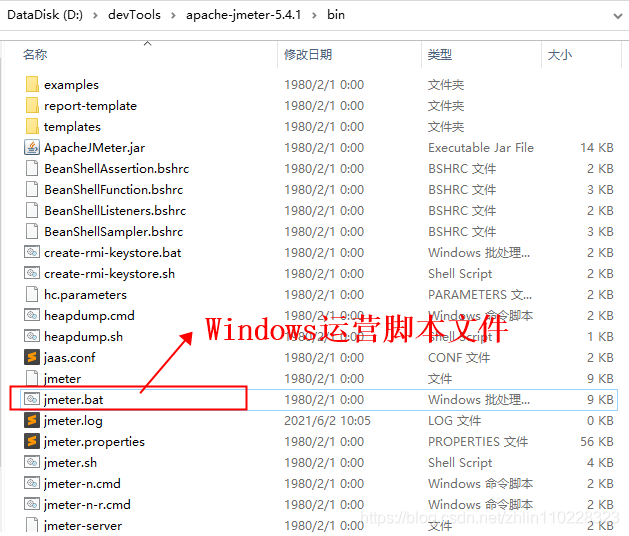The image size is (629, 536).
Task: Click the heapdump.sh script icon
Action: pyautogui.click(x=32, y=336)
